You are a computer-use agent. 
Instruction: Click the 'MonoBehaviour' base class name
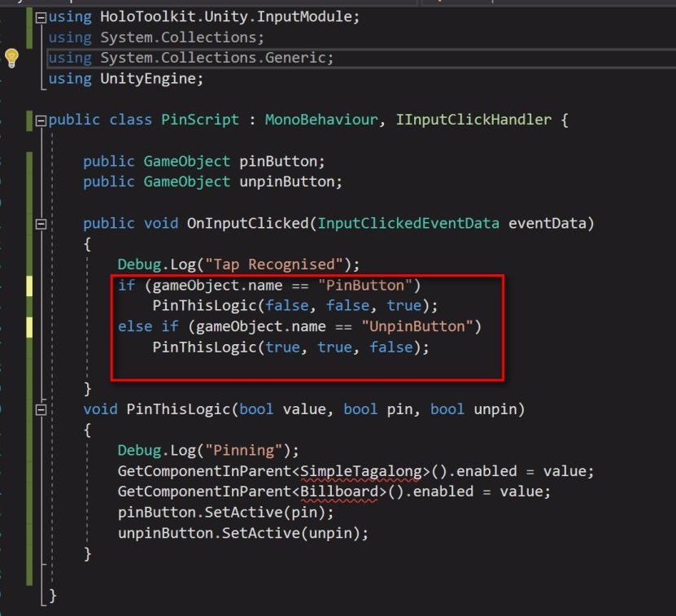pos(321,120)
